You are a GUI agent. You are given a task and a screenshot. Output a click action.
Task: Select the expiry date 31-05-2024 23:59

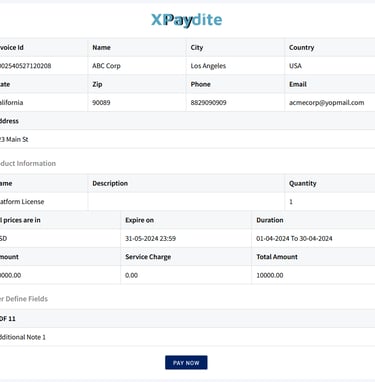[150, 238]
